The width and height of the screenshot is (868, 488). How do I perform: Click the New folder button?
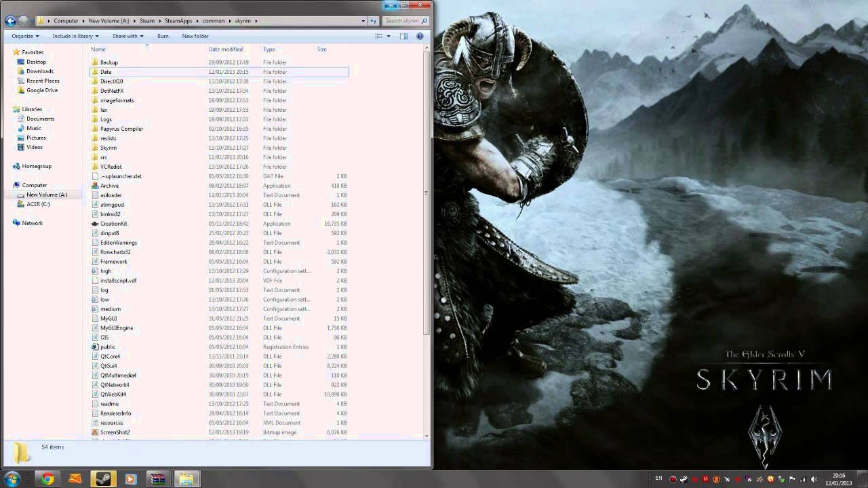195,36
